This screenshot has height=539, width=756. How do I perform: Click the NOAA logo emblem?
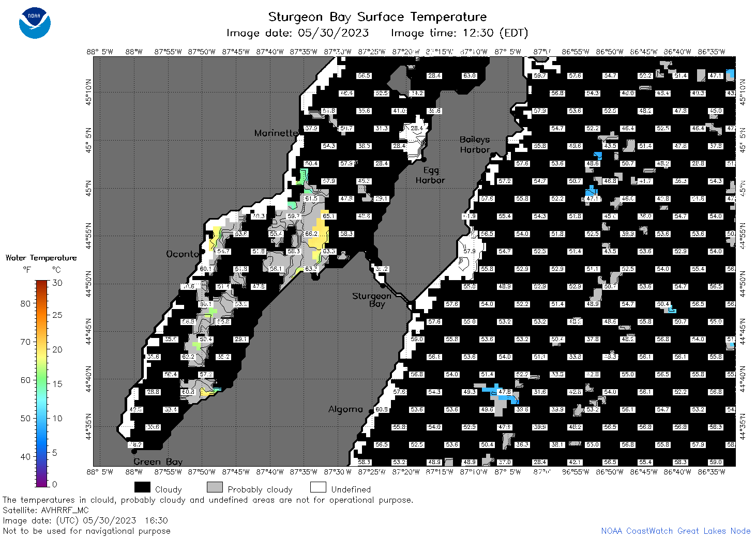[35, 23]
